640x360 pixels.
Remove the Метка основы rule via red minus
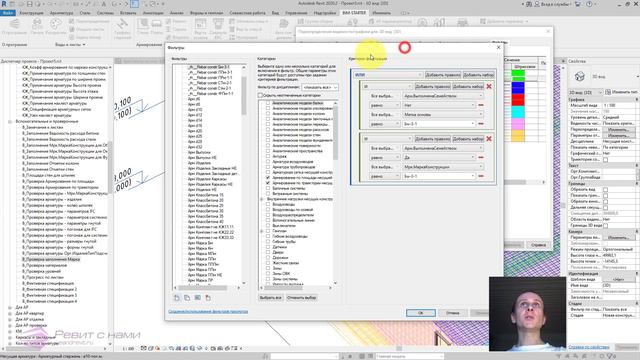[x=481, y=124]
